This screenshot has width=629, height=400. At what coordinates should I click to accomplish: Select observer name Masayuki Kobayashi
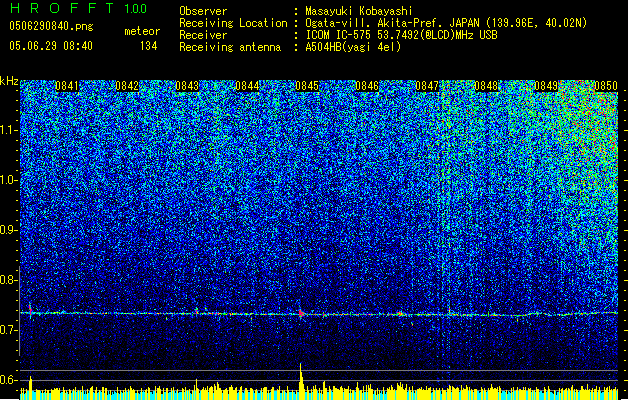tap(359, 11)
